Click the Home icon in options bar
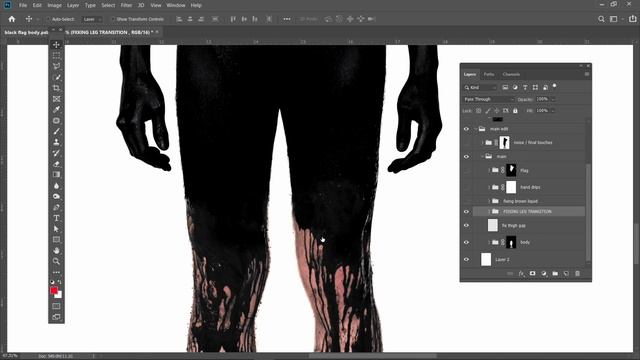 tap(11, 19)
